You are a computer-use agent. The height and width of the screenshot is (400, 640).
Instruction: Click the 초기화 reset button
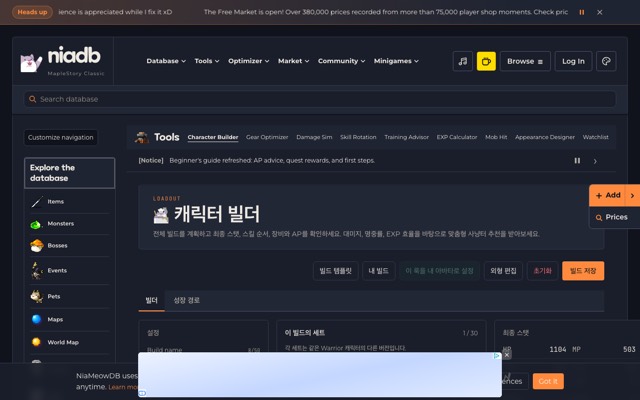(542, 271)
